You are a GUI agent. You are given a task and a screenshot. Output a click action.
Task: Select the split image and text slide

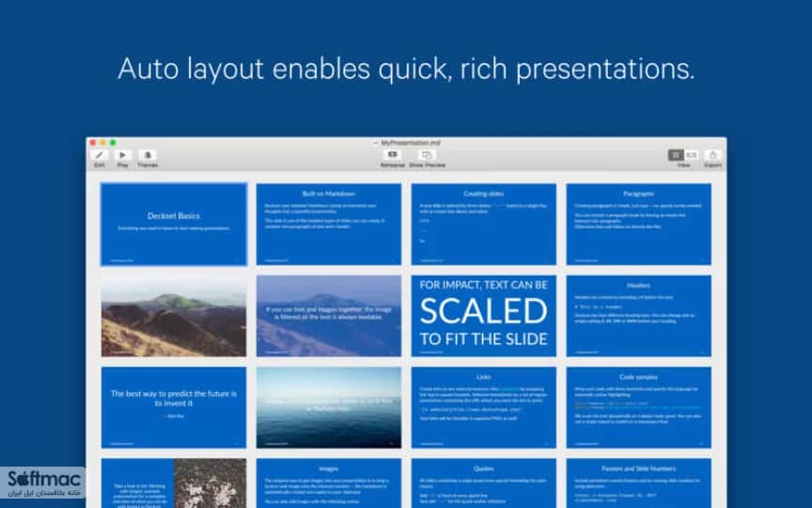click(x=174, y=484)
